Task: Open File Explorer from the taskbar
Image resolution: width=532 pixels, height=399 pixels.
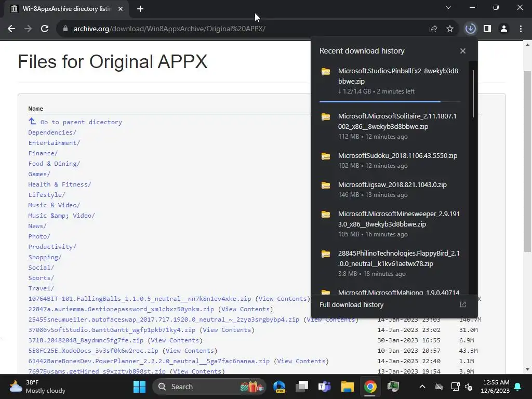Action: [x=348, y=387]
